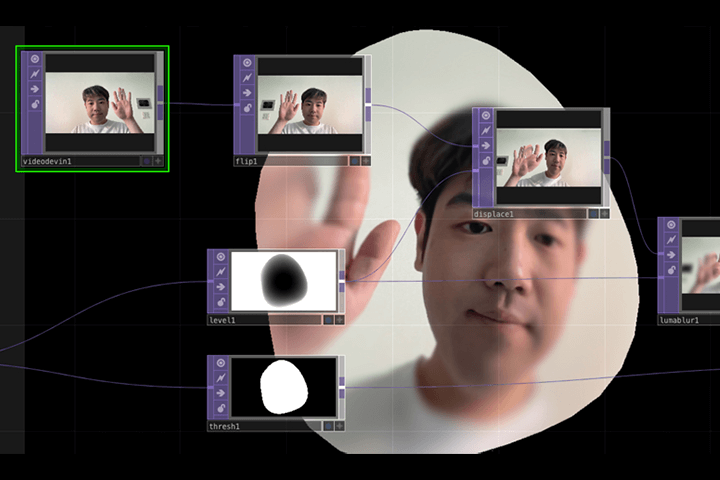Toggle viewer flag on displace1 node
Image resolution: width=720 pixels, height=480 pixels.
tap(484, 116)
